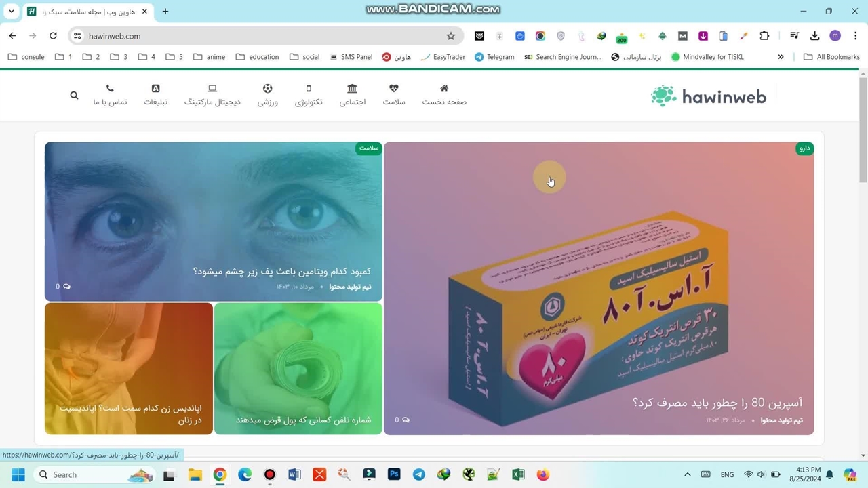Image resolution: width=868 pixels, height=488 pixels.
Task: Open the tab search dropdown arrow
Action: 11,12
